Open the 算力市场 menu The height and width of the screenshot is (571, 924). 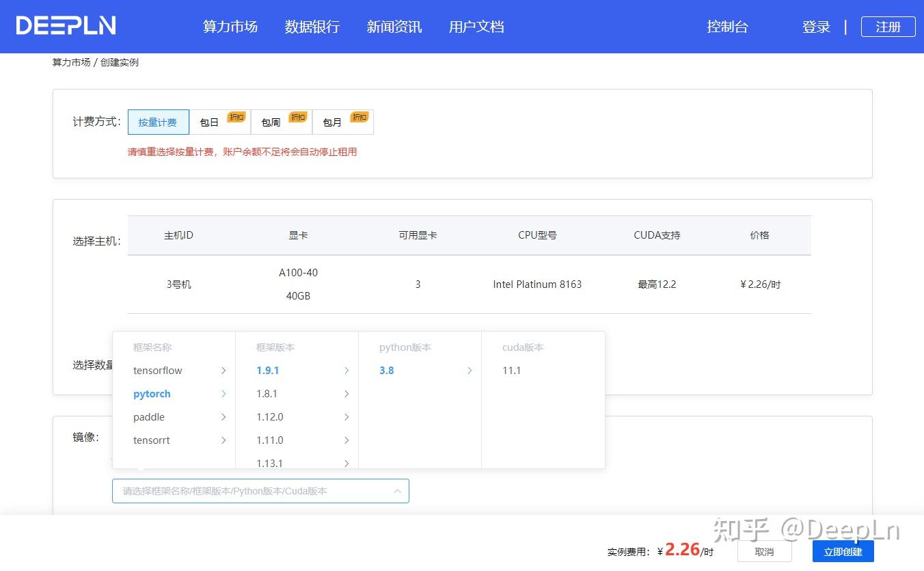click(x=230, y=27)
